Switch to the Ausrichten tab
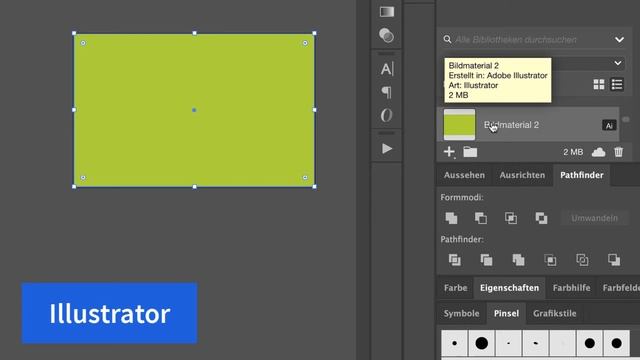The height and width of the screenshot is (360, 640). click(522, 175)
